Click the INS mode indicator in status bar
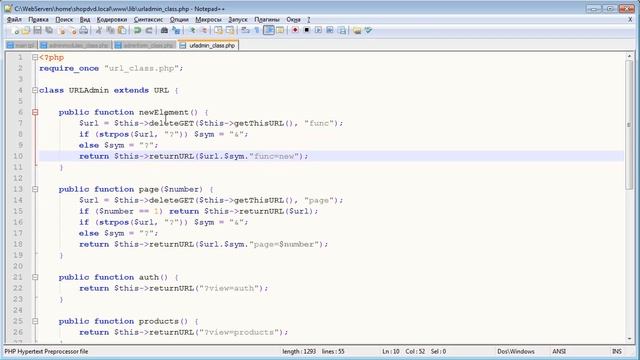This screenshot has width=640, height=360. pos(617,351)
